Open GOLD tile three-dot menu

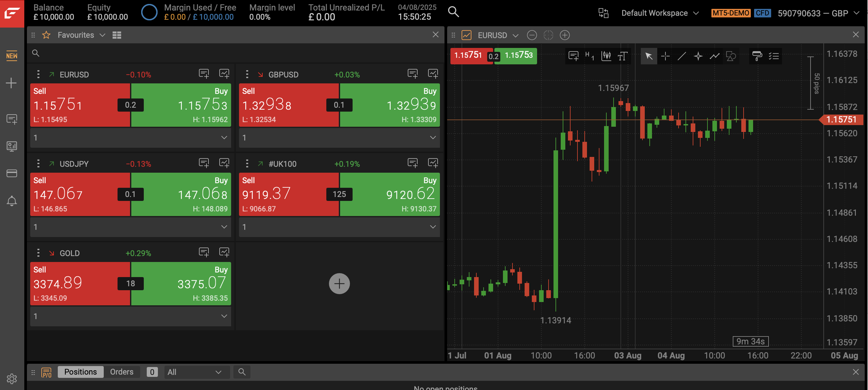pos(38,253)
